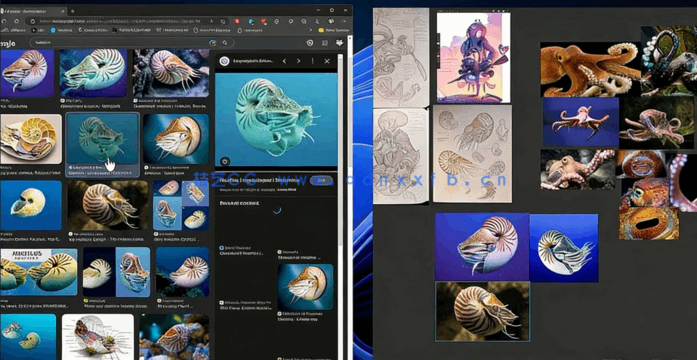Open the Google account avatar

pyautogui.click(x=340, y=43)
